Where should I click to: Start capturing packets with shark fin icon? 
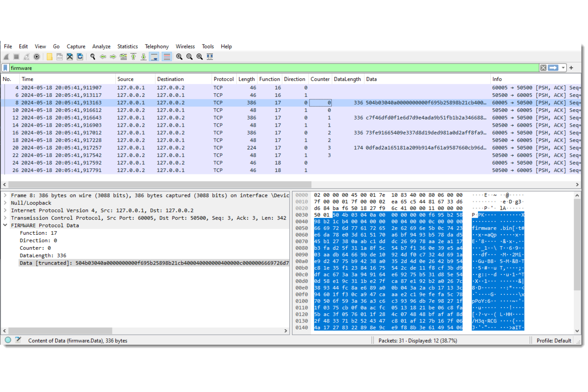(6, 57)
